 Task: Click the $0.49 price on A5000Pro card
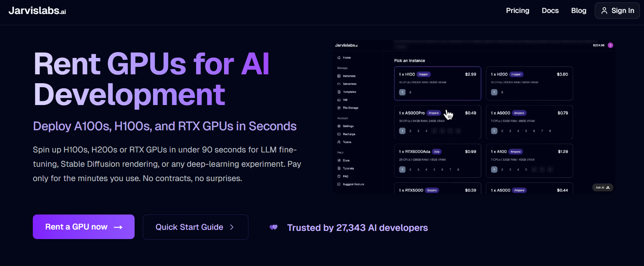tap(470, 113)
